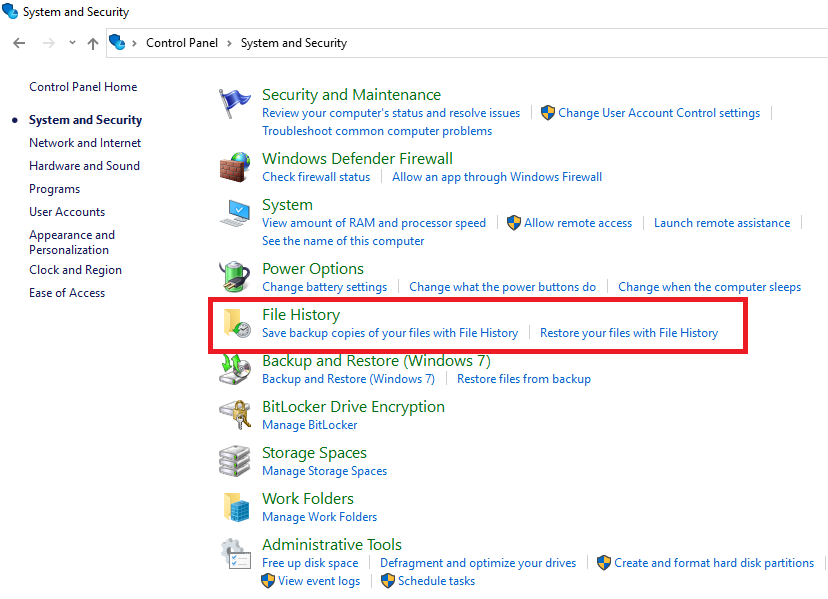Open the Windows Defender Firewall brick wall icon

pos(234,167)
